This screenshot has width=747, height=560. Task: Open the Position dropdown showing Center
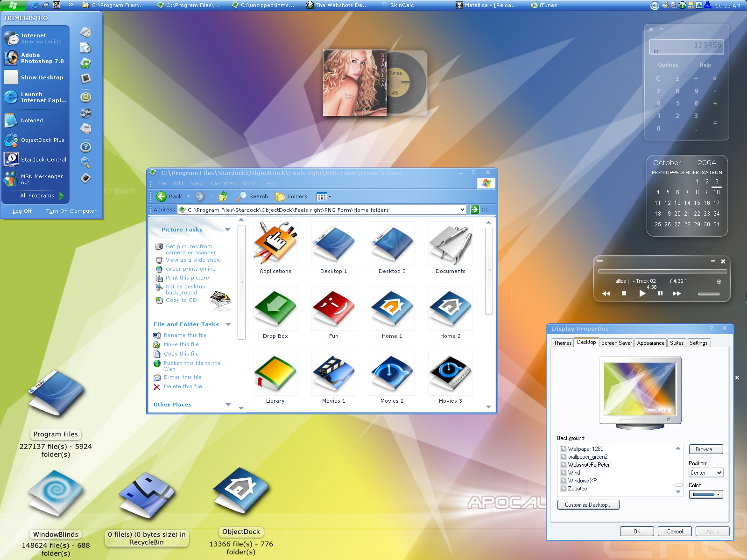(706, 473)
